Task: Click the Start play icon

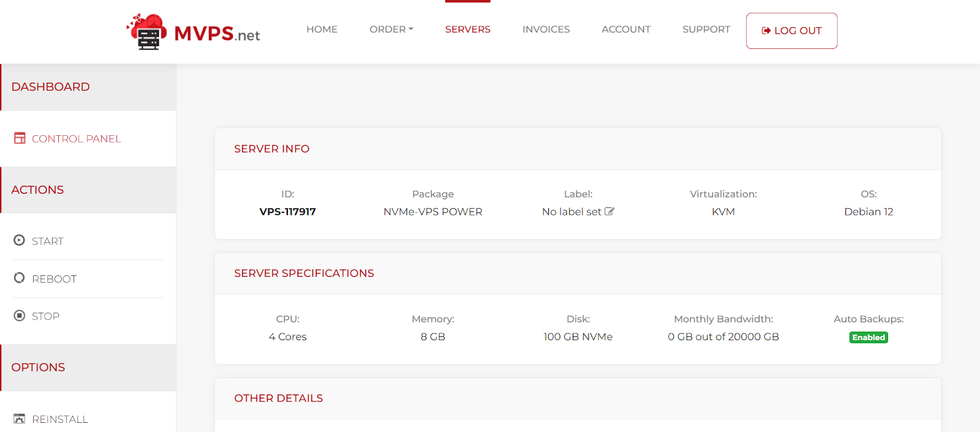Action: (20, 240)
